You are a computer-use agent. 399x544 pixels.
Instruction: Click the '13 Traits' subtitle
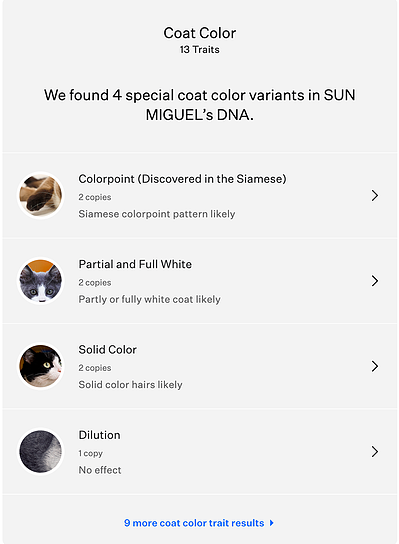click(x=200, y=50)
